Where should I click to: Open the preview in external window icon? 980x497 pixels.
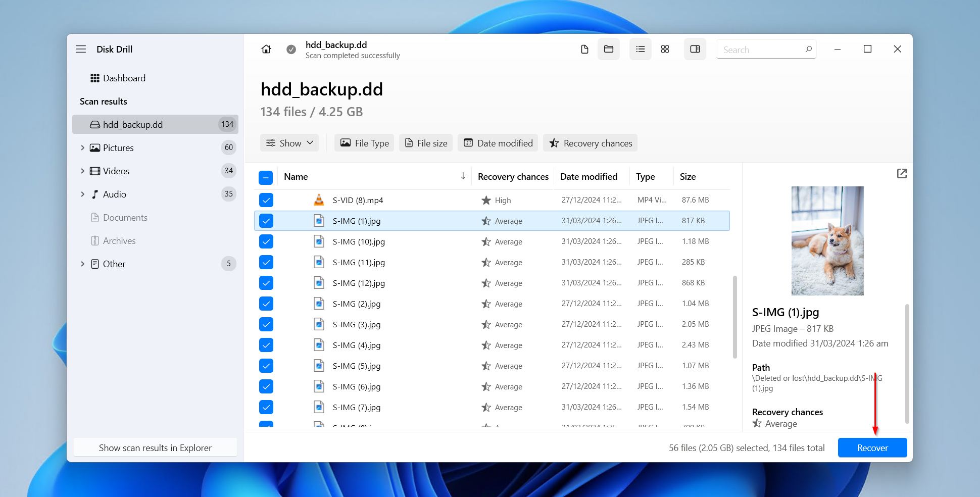[902, 173]
